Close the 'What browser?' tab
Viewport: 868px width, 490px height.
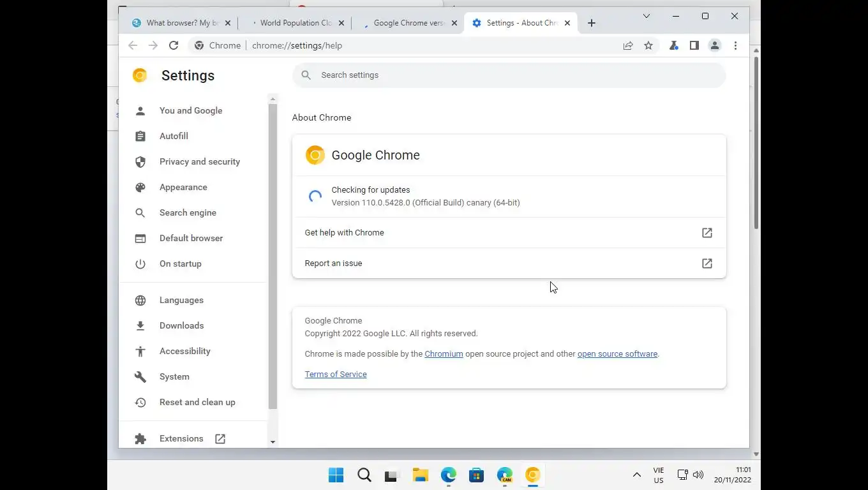point(228,23)
